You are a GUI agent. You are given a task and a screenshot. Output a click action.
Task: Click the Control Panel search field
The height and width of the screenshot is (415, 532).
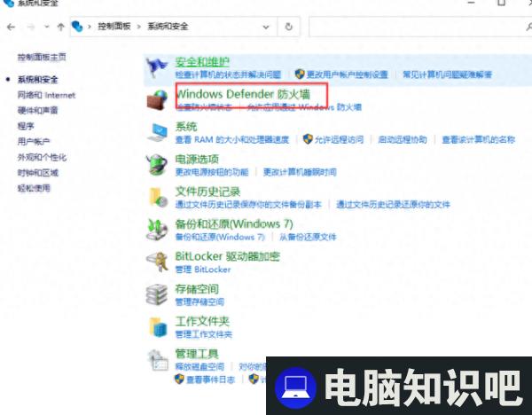coord(420,27)
